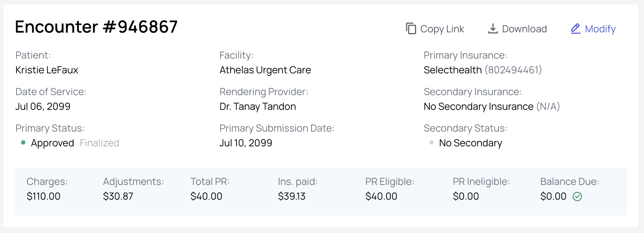The height and width of the screenshot is (233, 644).
Task: Click the Finalized status label
Action: coord(99,143)
